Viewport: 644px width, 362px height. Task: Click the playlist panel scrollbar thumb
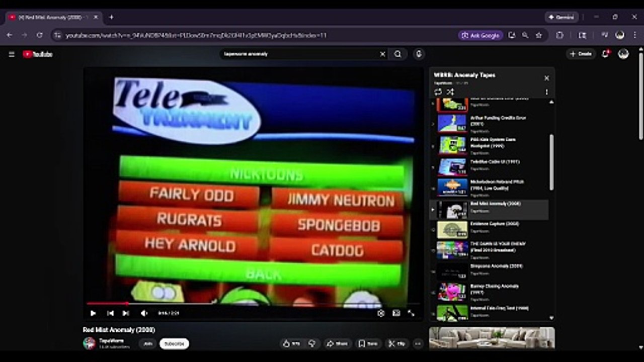pos(551,162)
